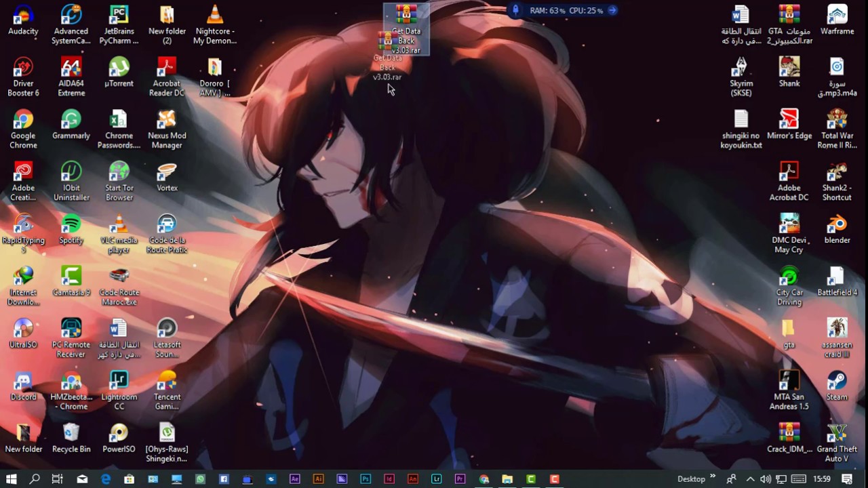Image resolution: width=868 pixels, height=488 pixels.
Task: Launch µTorrent from the desktop
Action: (119, 73)
